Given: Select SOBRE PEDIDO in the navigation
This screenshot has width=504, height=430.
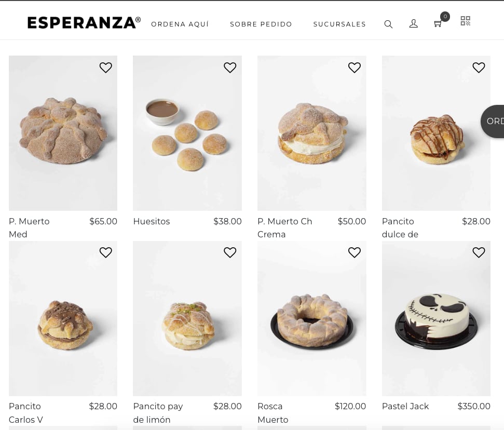Looking at the screenshot, I should (261, 24).
